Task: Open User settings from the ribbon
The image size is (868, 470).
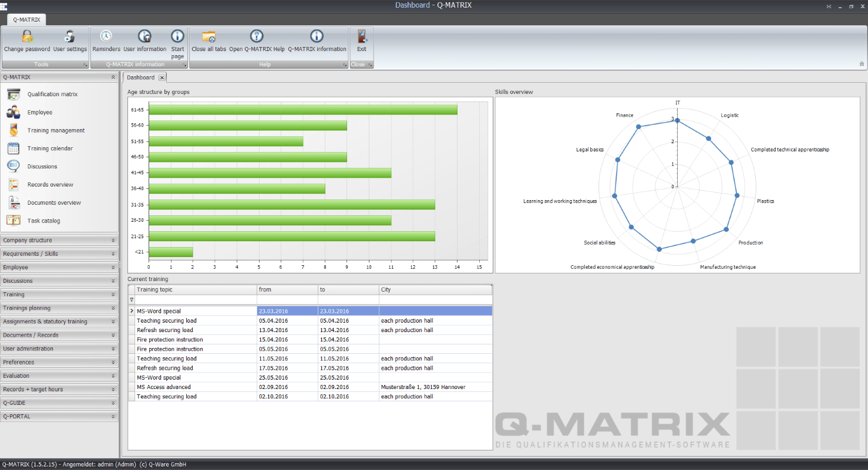Action: click(x=70, y=37)
